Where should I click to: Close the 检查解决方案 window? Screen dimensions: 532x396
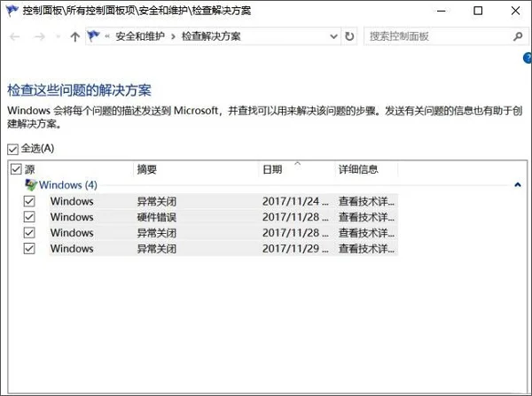tap(515, 11)
